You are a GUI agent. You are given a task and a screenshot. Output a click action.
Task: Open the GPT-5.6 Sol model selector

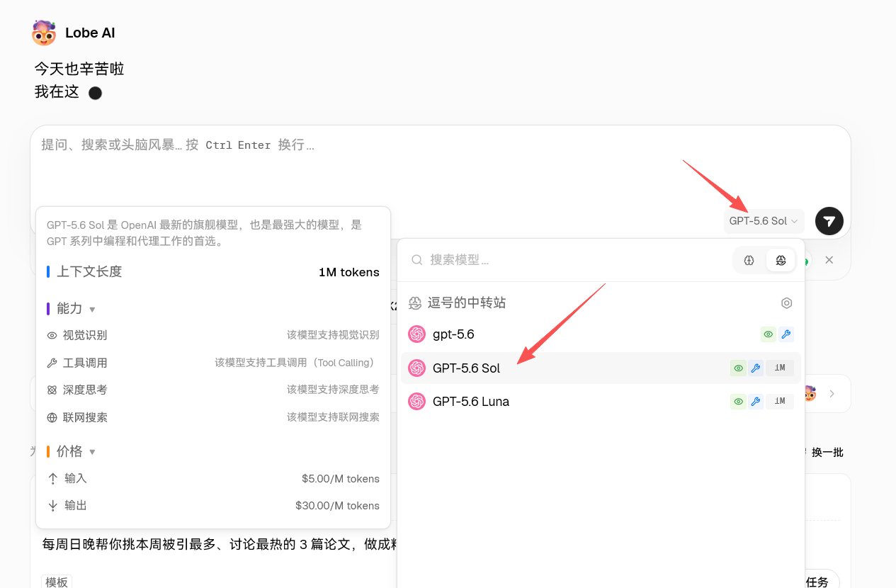(764, 221)
